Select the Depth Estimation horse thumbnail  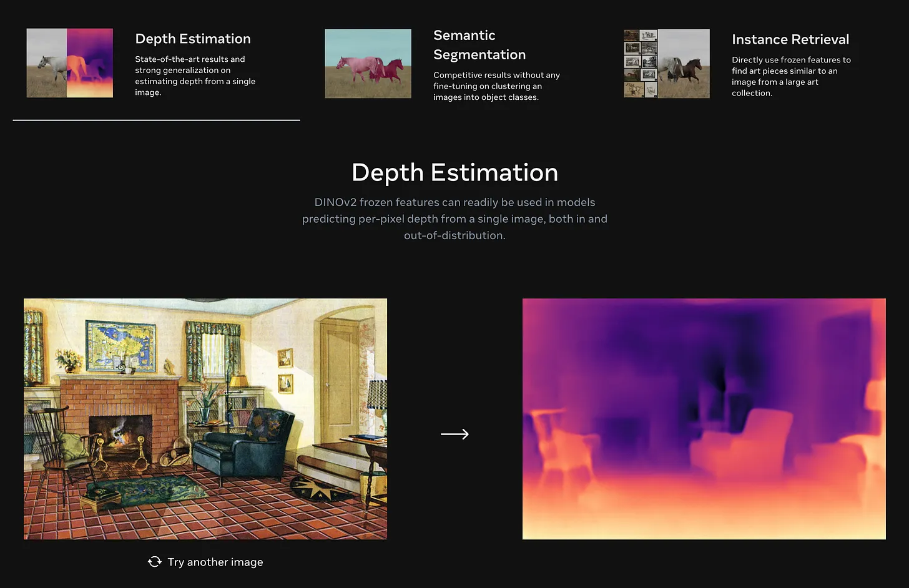(70, 63)
